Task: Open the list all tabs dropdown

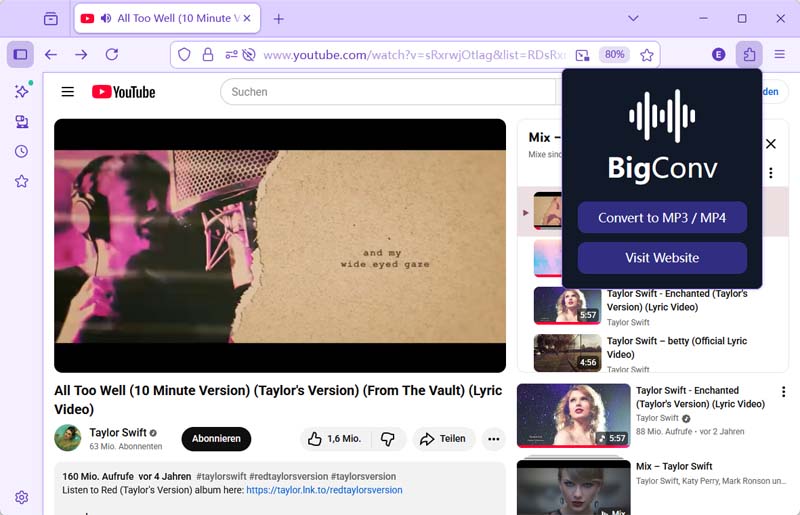Action: point(633,18)
